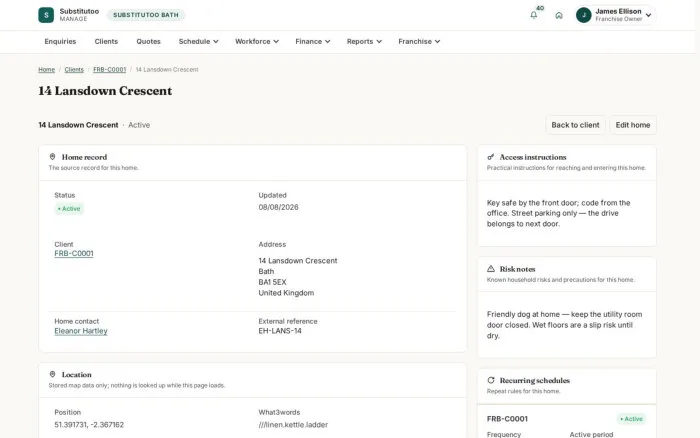700x438 pixels.
Task: Click the Active period label
Action: pos(591,434)
